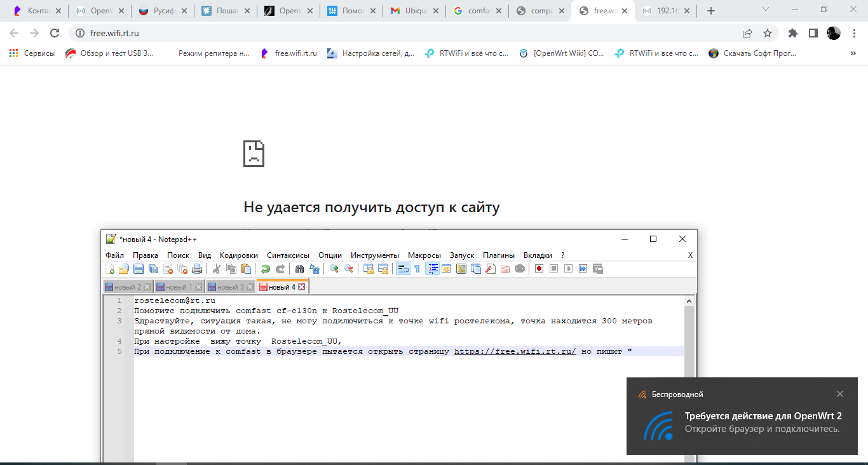The width and height of the screenshot is (868, 465).
Task: Toggle show all characters pilcrow icon
Action: (x=417, y=269)
